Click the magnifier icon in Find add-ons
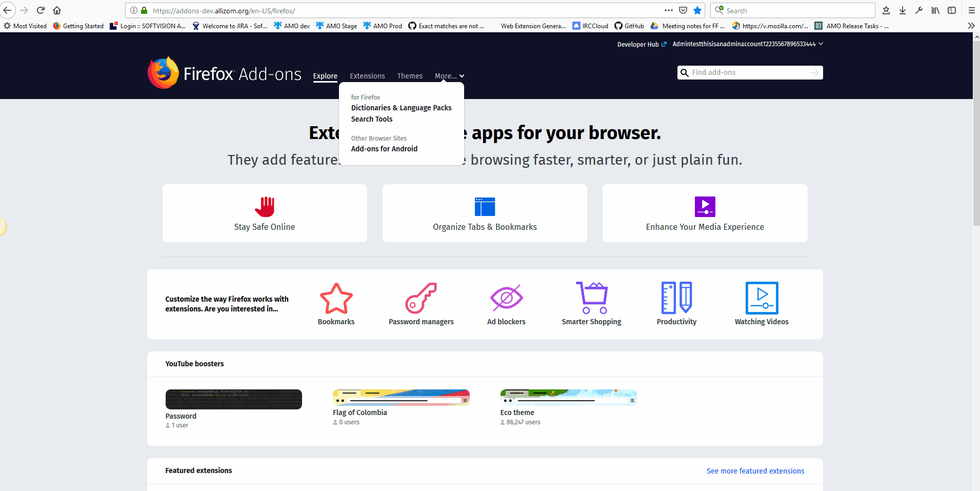 [x=684, y=73]
